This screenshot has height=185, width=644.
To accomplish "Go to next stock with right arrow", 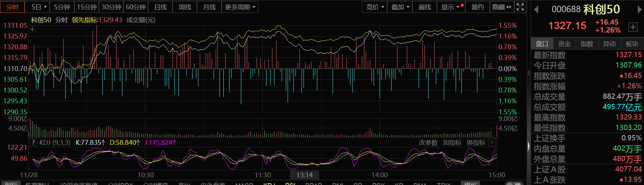I will tap(639, 10).
